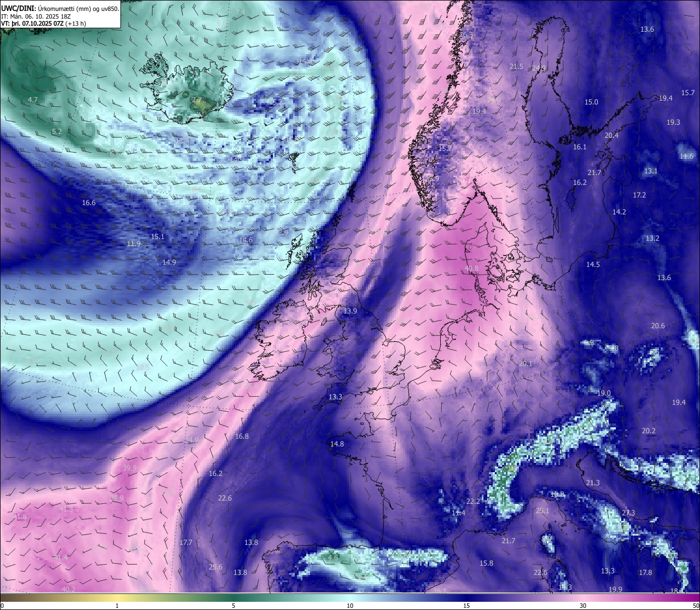Click the 17.7 value on the map
Image resolution: width=700 pixels, height=610 pixels.
[186, 543]
